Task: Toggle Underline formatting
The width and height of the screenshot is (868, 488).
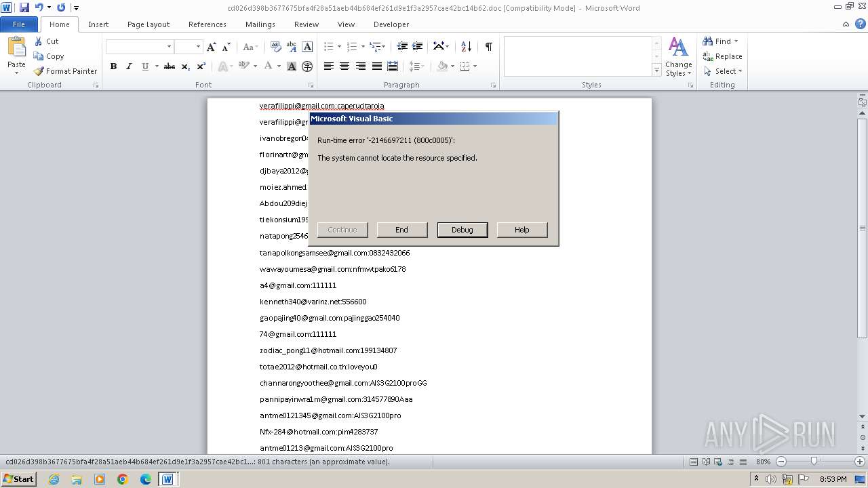Action: click(x=144, y=66)
